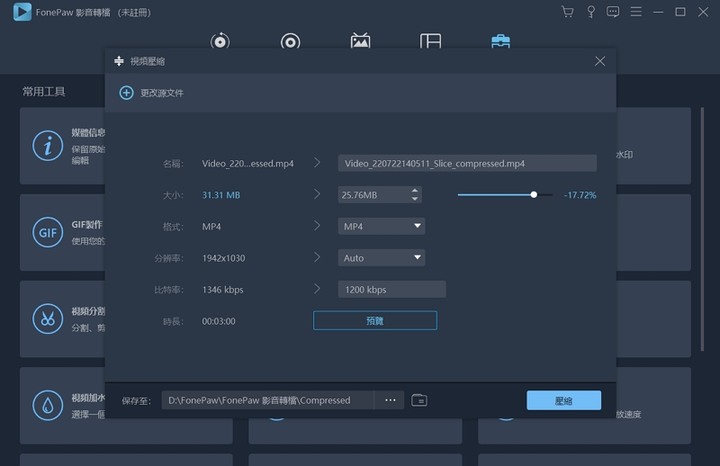
Task: Open the shopping cart icon
Action: tap(568, 12)
